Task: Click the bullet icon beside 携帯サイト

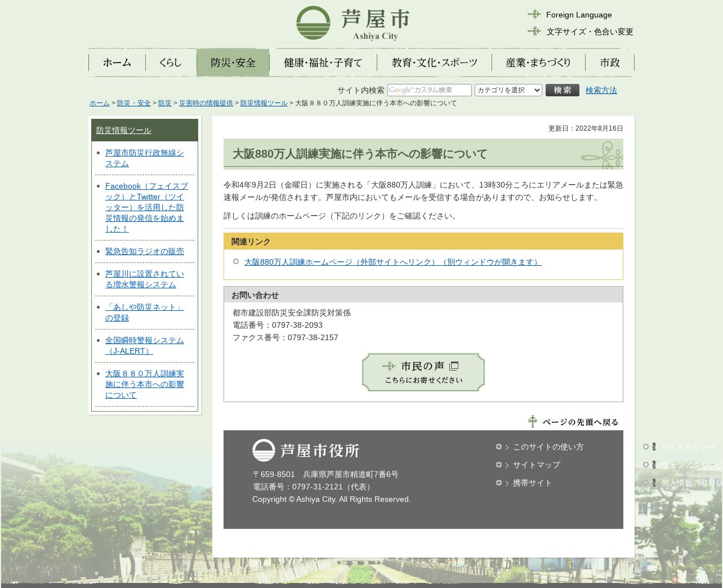Action: (x=499, y=483)
